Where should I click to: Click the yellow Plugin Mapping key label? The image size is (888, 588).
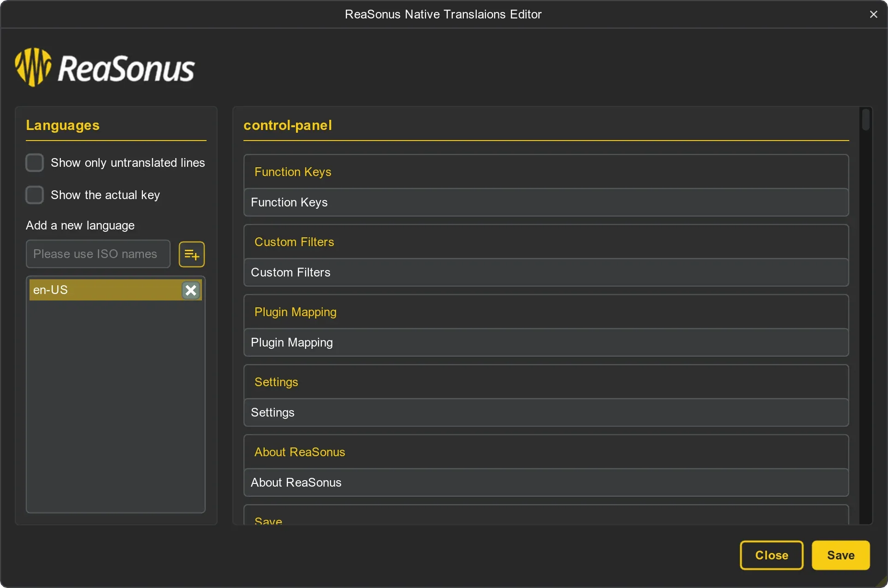point(295,312)
